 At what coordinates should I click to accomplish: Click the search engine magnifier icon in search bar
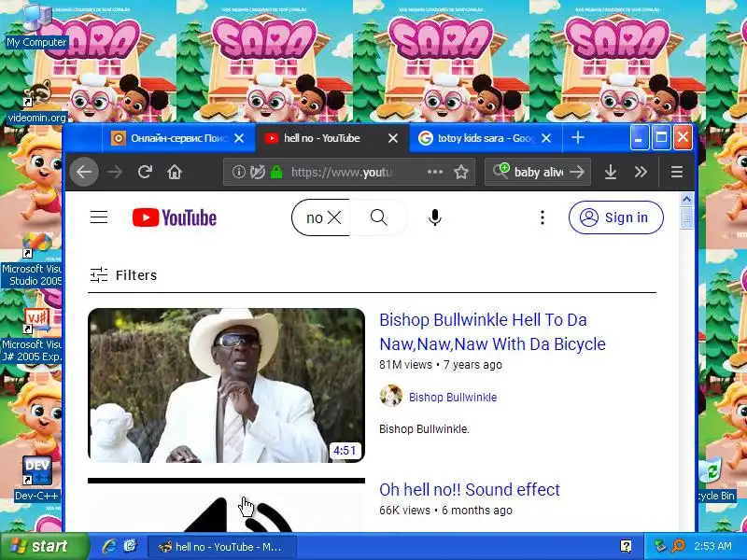click(500, 171)
